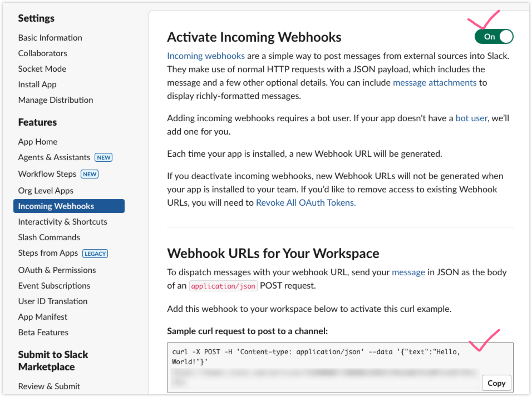532x397 pixels.
Task: Click Webhook URLs for Your Workspace heading
Action: [x=273, y=253]
